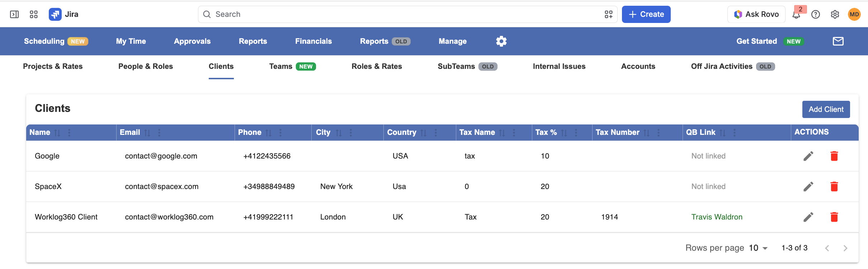Open the Name column options menu
Screen dimensions: 868x269
pos(69,133)
